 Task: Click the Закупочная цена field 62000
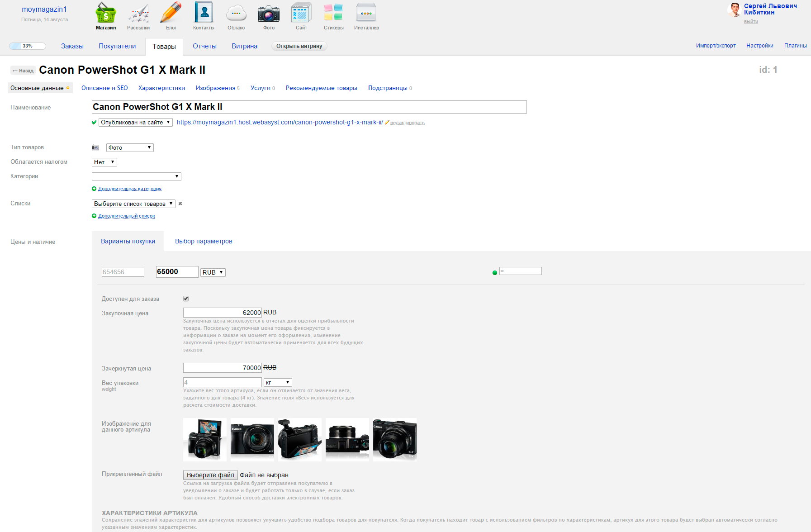223,313
